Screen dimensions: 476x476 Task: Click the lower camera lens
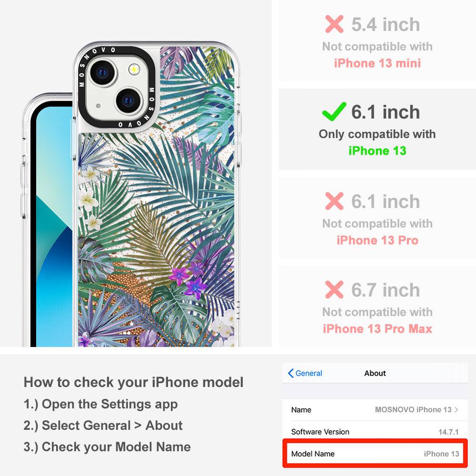click(x=128, y=100)
